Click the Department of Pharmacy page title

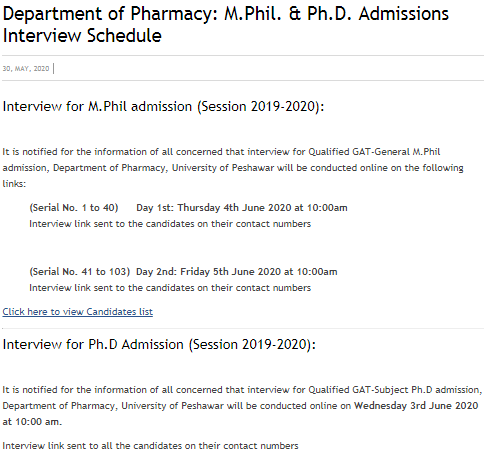226,24
